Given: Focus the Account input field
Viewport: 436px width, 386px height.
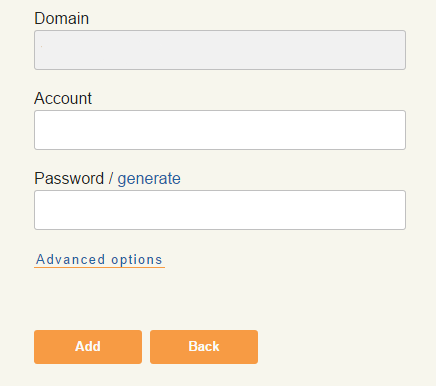Looking at the screenshot, I should point(220,130).
